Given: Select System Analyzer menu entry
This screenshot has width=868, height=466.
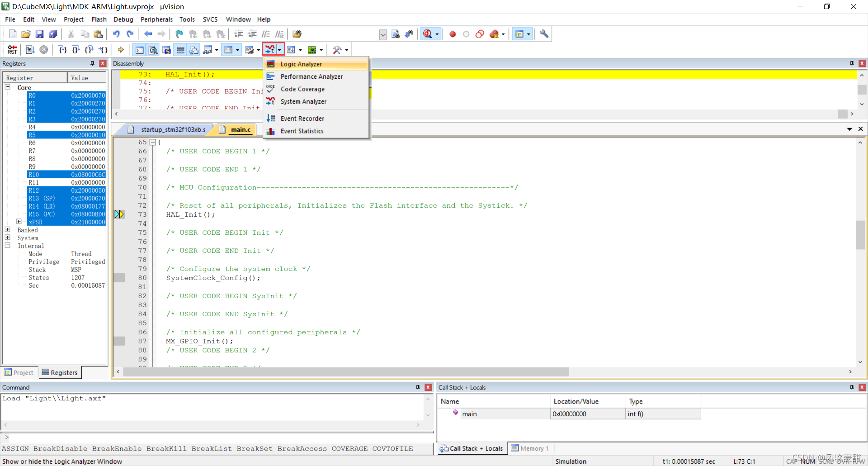Looking at the screenshot, I should pyautogui.click(x=316, y=101).
